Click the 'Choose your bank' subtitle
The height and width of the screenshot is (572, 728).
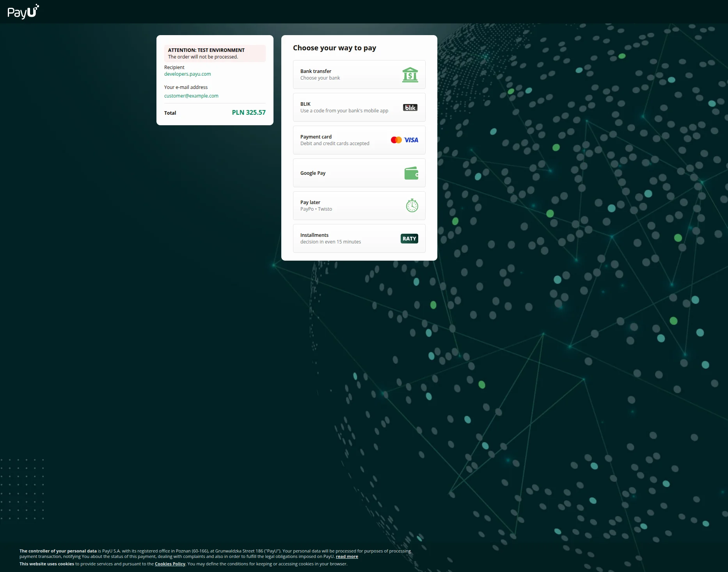click(320, 78)
